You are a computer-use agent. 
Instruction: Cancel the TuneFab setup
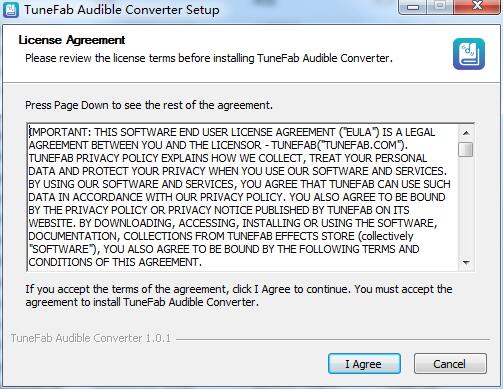point(450,364)
